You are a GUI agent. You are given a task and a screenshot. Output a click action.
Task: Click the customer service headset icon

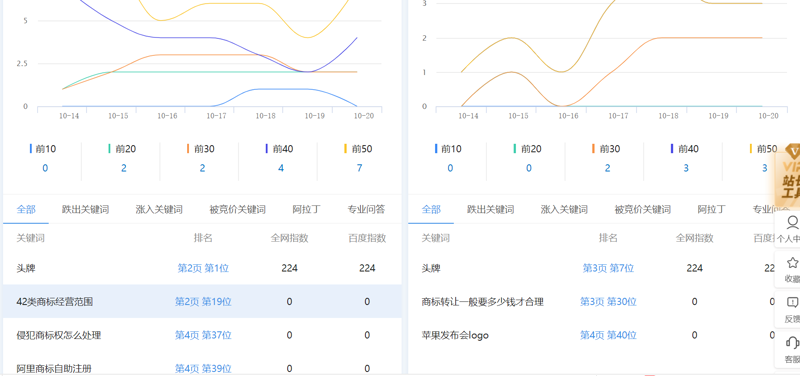tap(792, 342)
